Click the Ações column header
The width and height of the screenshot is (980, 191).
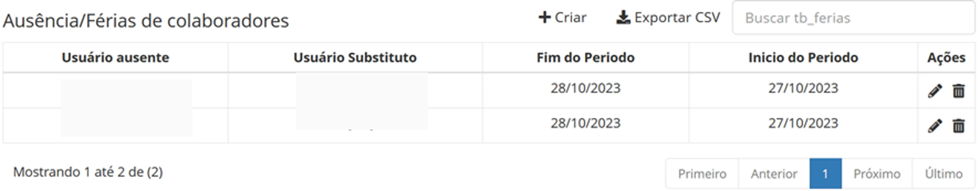tap(946, 58)
